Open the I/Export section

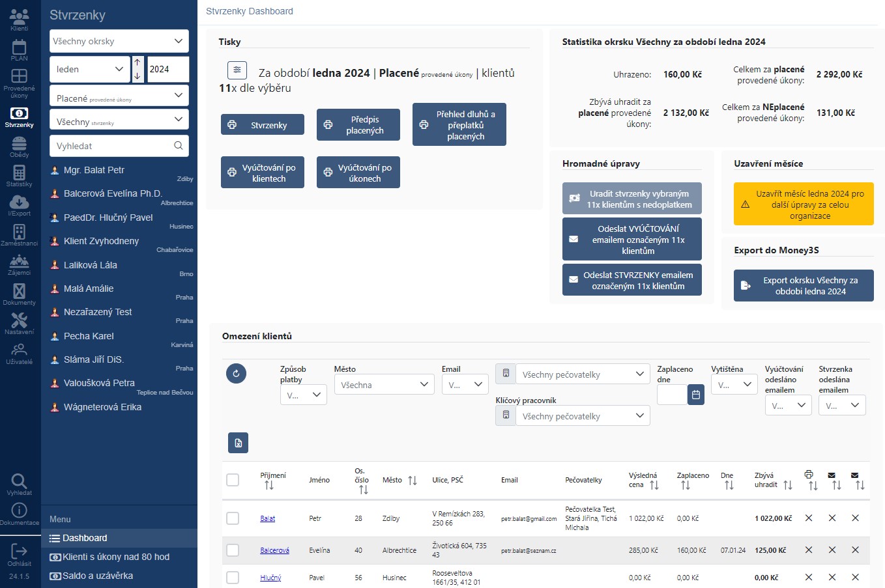pyautogui.click(x=19, y=205)
